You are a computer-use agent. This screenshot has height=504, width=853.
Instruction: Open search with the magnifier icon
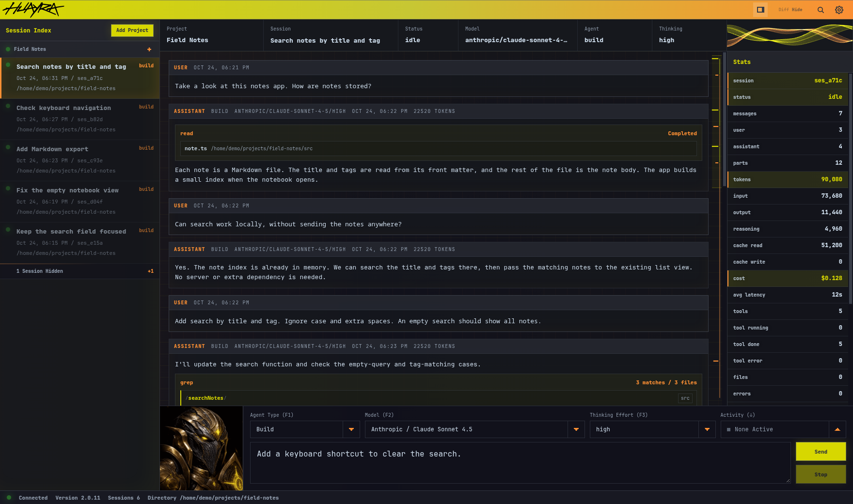click(x=821, y=10)
